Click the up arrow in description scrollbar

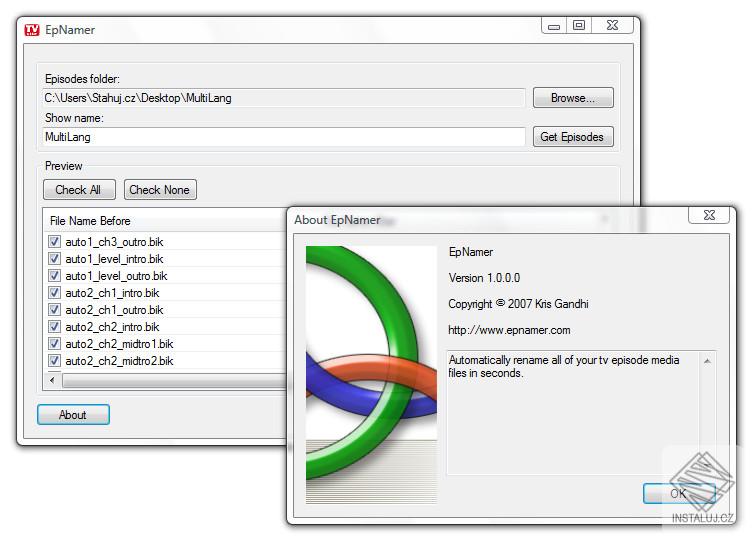click(x=707, y=361)
